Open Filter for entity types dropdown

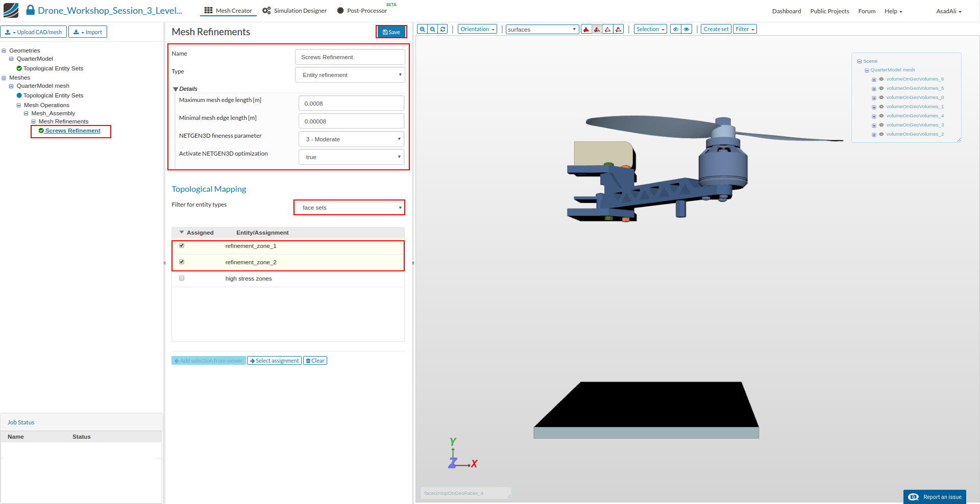pyautogui.click(x=350, y=208)
